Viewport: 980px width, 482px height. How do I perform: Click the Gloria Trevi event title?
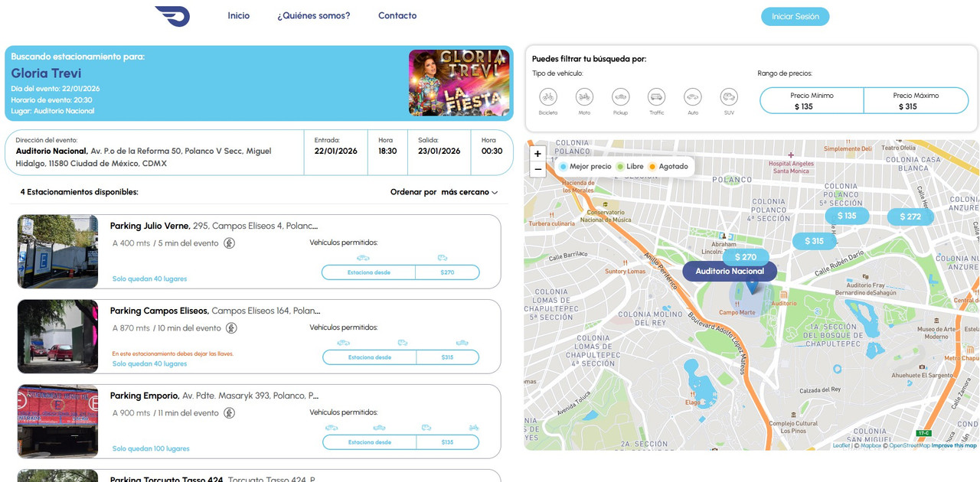(46, 73)
